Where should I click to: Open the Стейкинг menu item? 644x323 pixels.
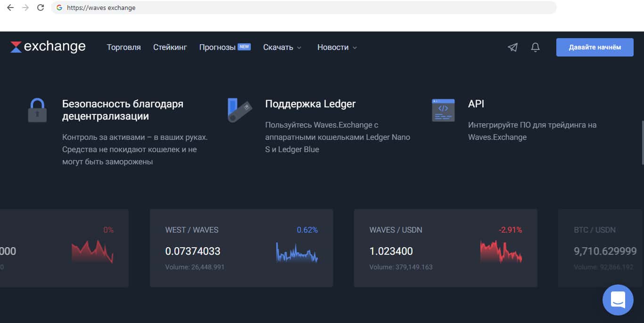[x=170, y=47]
